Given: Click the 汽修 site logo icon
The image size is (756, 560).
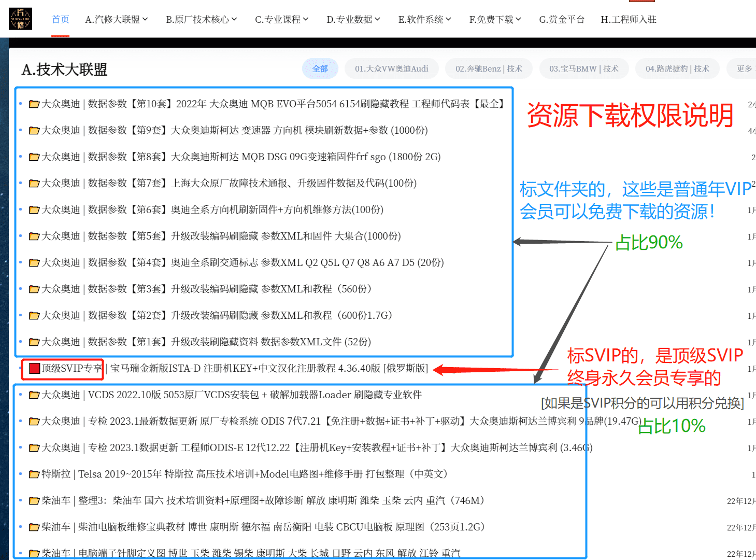Looking at the screenshot, I should pyautogui.click(x=20, y=18).
